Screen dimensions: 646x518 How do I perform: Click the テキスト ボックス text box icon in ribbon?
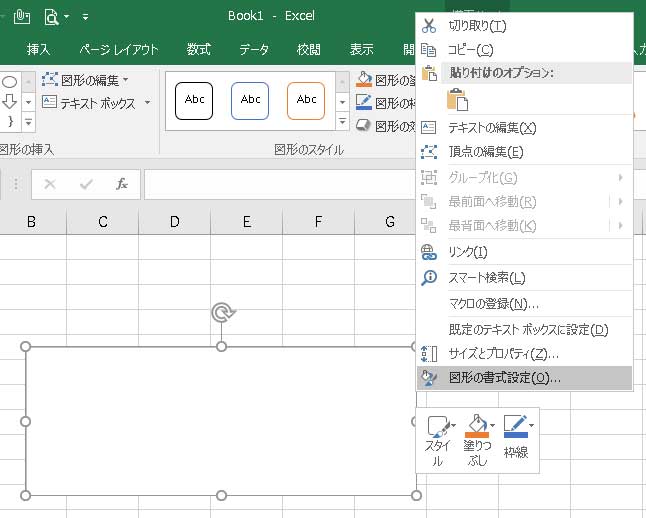click(50, 103)
